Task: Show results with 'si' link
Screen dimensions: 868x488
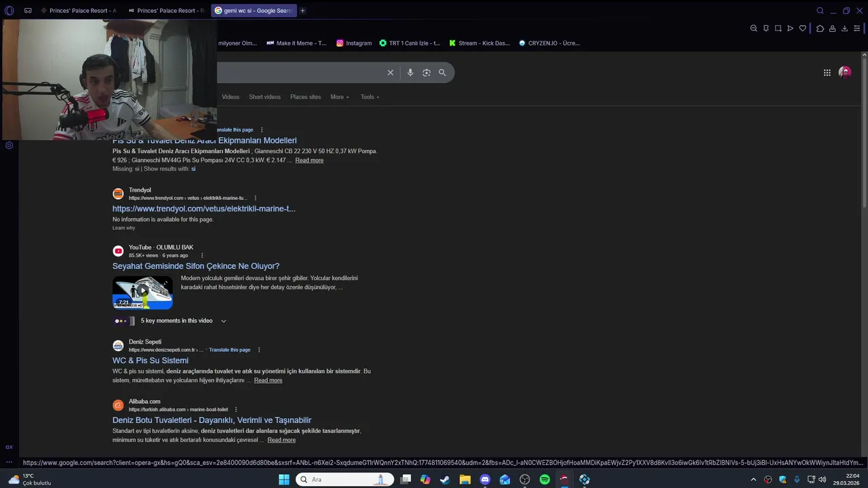Action: [193, 169]
